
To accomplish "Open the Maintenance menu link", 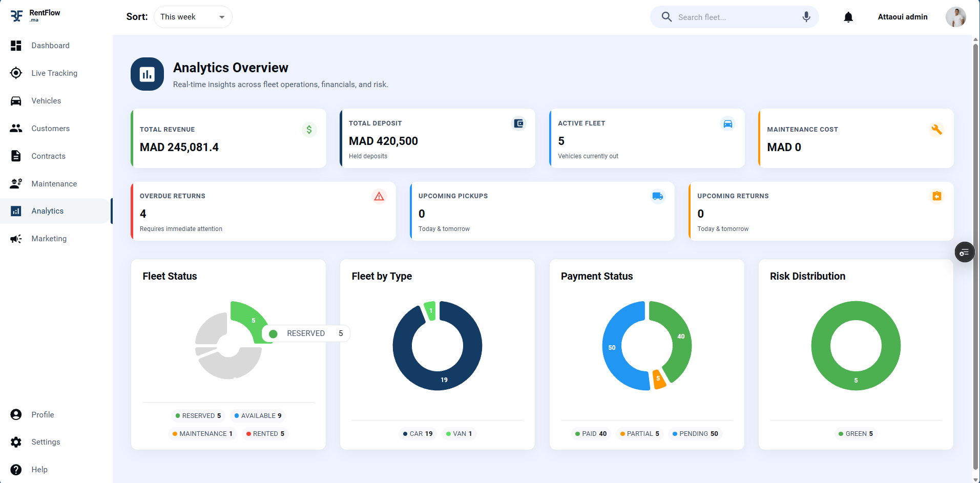I will (54, 184).
